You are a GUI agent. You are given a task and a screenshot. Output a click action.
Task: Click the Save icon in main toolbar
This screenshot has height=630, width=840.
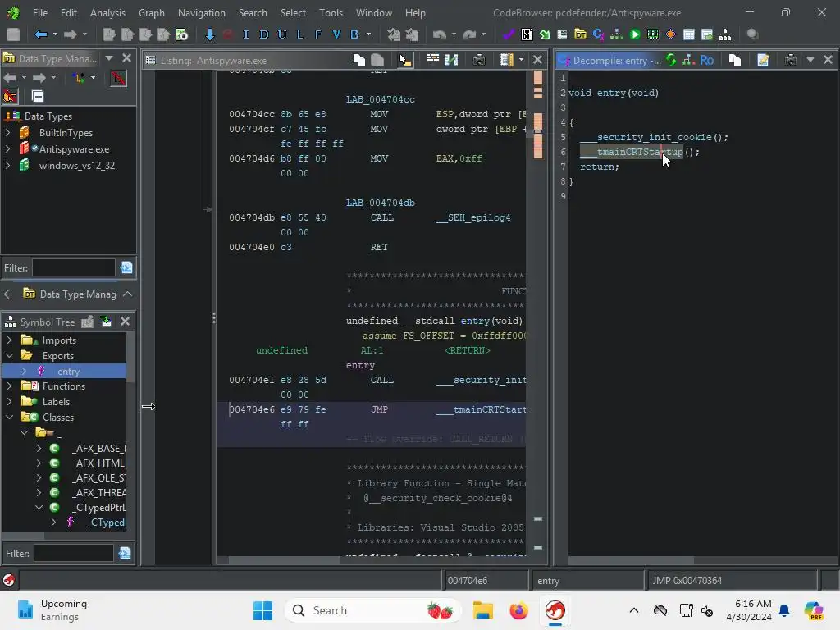tap(13, 34)
